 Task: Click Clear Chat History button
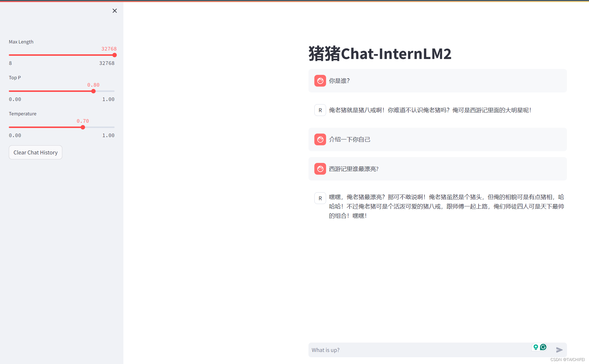[36, 152]
